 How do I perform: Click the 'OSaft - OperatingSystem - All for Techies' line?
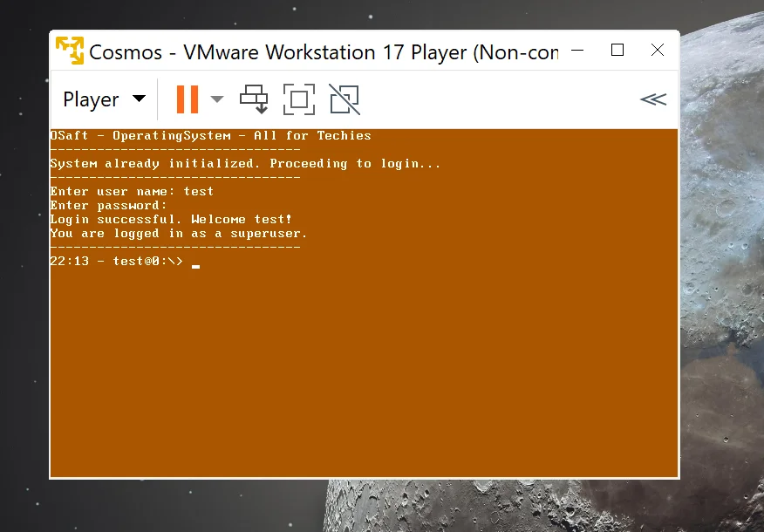[x=210, y=136]
